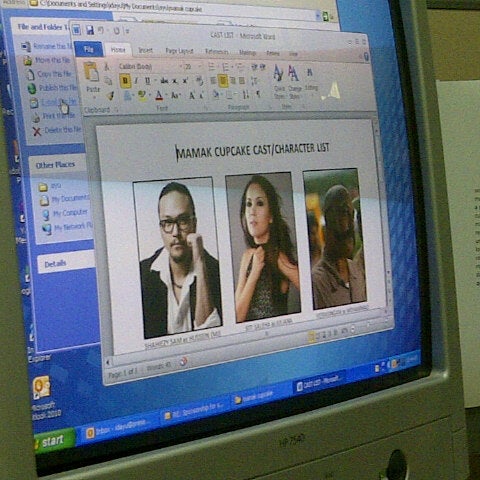
Task: Select the Format Painter brush
Action: coord(110,96)
